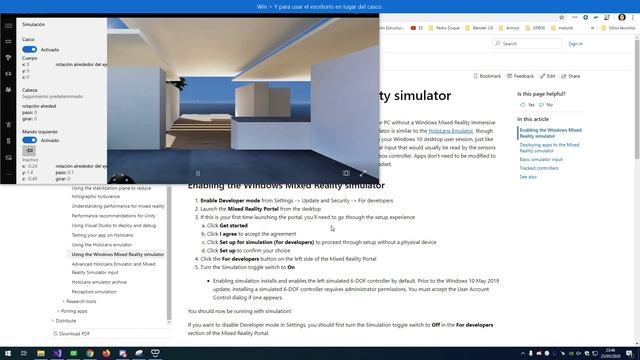Screen dimensions: 640x360
Task: Open the Blender 2.8 bookmark folder
Action: 479,28
